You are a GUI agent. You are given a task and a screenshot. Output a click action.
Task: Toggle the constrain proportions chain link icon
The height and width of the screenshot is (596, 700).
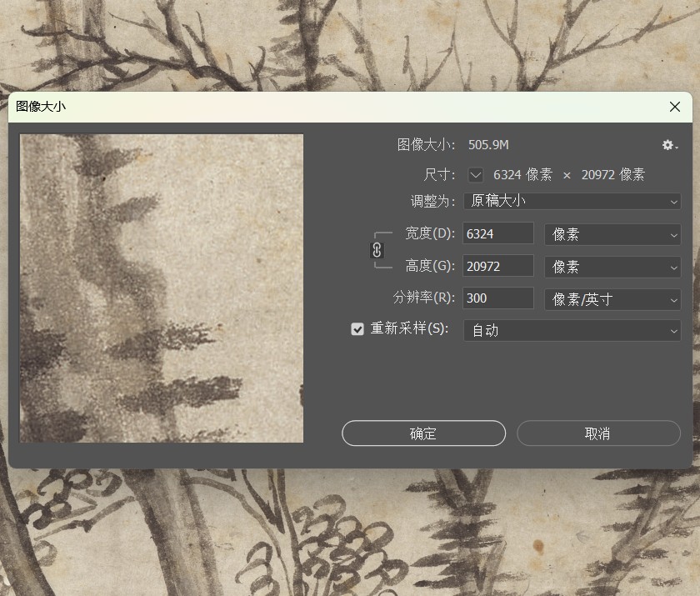(377, 250)
